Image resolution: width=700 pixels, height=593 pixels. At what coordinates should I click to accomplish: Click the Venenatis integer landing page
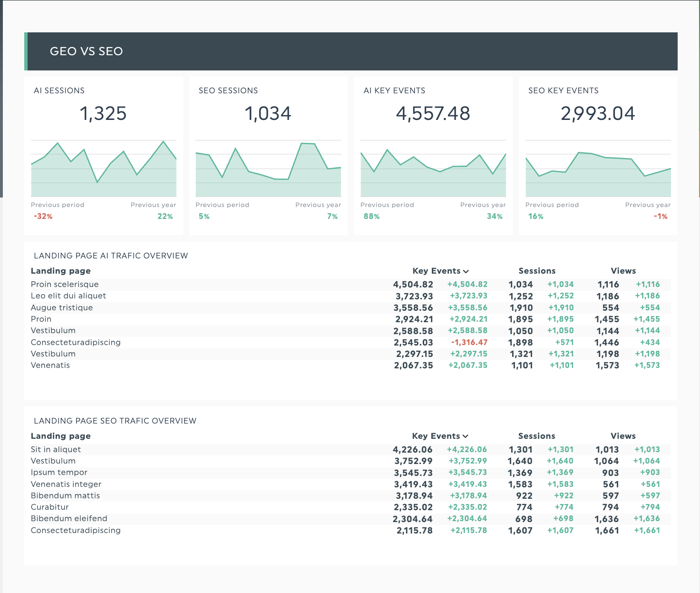click(x=66, y=484)
